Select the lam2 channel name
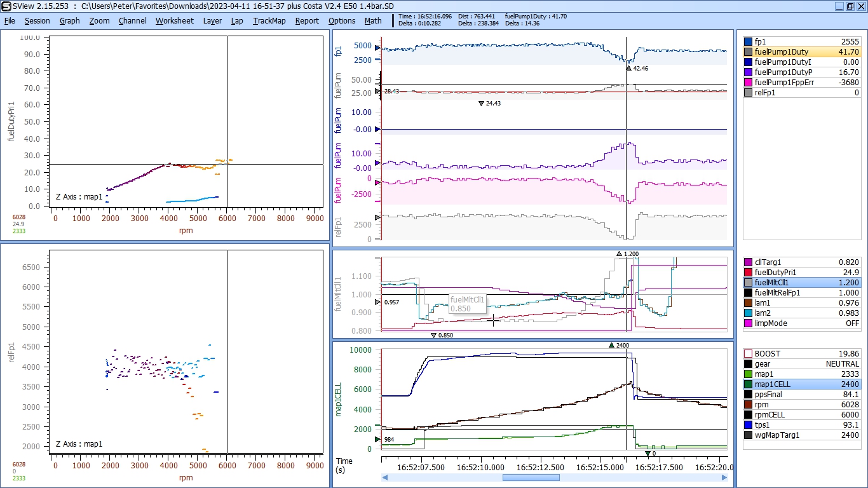The image size is (868, 488). coord(764,313)
